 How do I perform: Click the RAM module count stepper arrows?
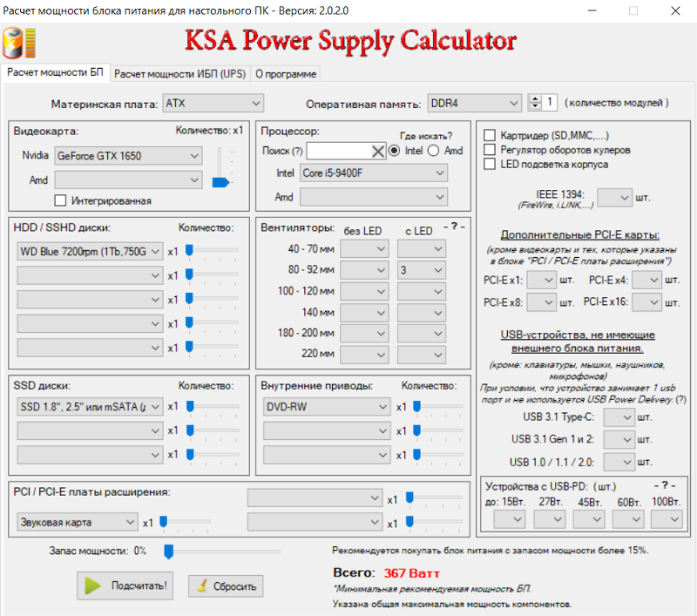coord(535,103)
